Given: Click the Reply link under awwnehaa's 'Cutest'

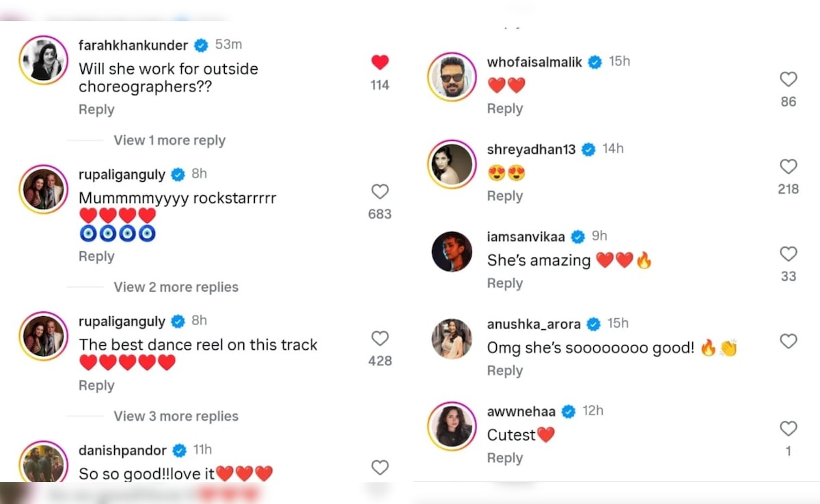Looking at the screenshot, I should [504, 458].
